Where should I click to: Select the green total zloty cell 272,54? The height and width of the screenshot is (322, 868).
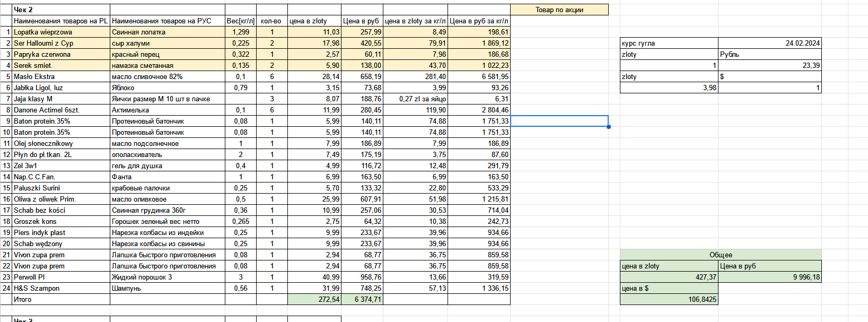tap(314, 299)
